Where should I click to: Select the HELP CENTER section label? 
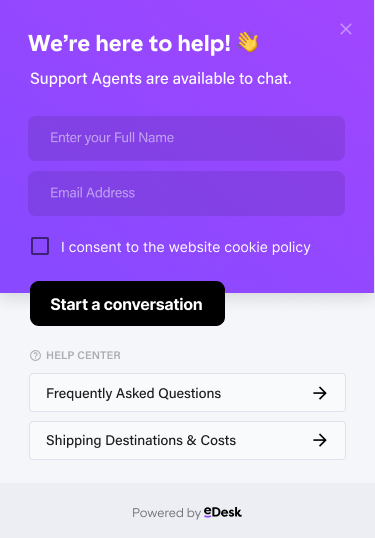tap(83, 355)
